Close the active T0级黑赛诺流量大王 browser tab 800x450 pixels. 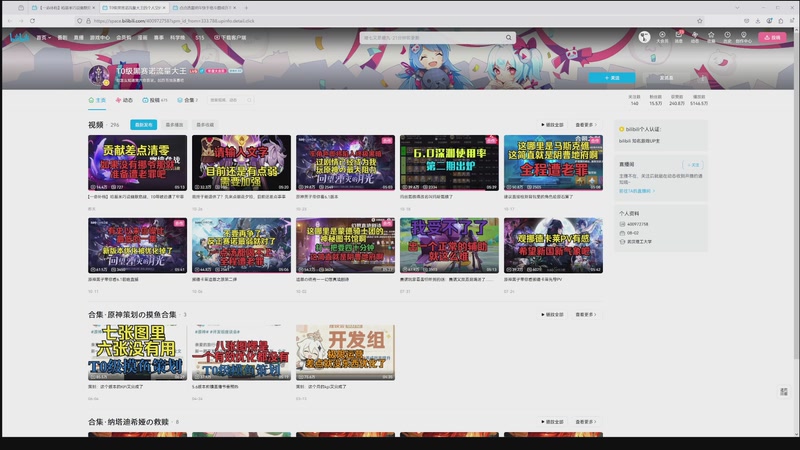pyautogui.click(x=164, y=8)
